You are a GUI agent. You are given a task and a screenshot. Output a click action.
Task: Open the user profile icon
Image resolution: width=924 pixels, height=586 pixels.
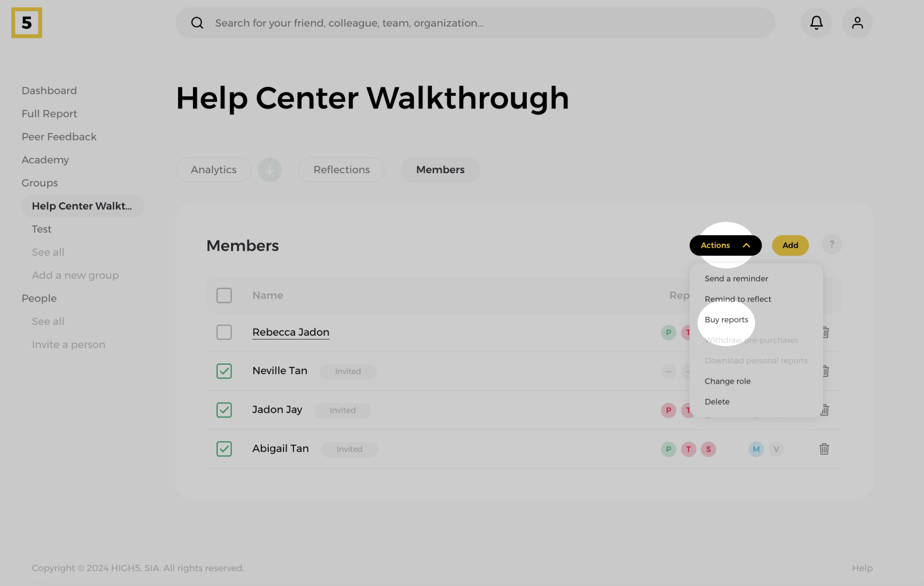pos(857,23)
